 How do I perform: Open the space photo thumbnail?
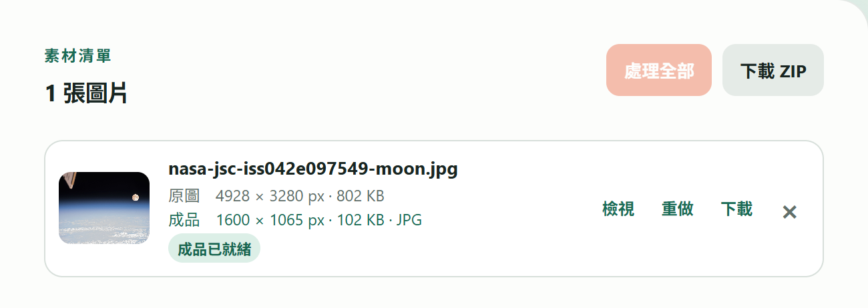(x=104, y=208)
